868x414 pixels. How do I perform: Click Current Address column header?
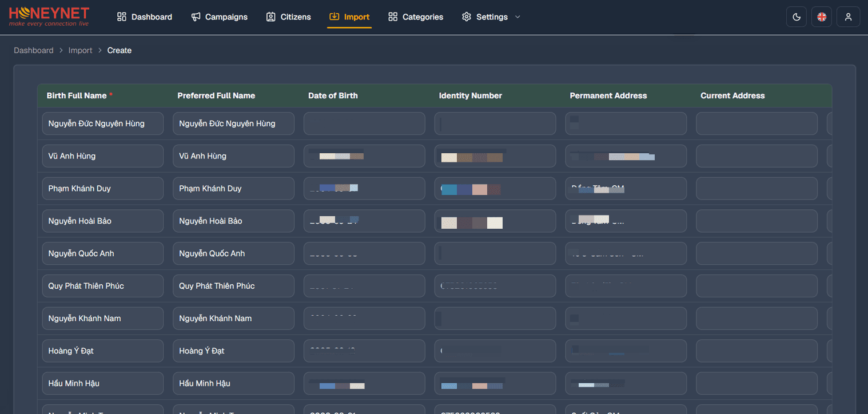coord(732,95)
